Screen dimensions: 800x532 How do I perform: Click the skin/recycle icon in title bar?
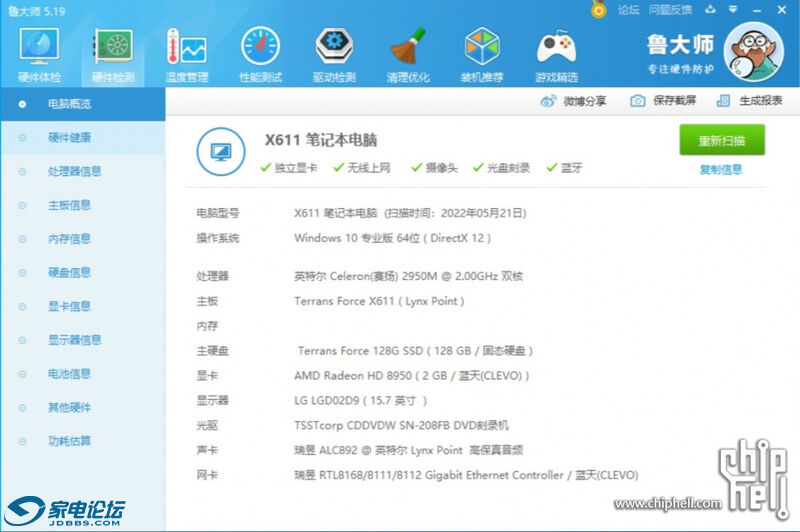point(710,9)
